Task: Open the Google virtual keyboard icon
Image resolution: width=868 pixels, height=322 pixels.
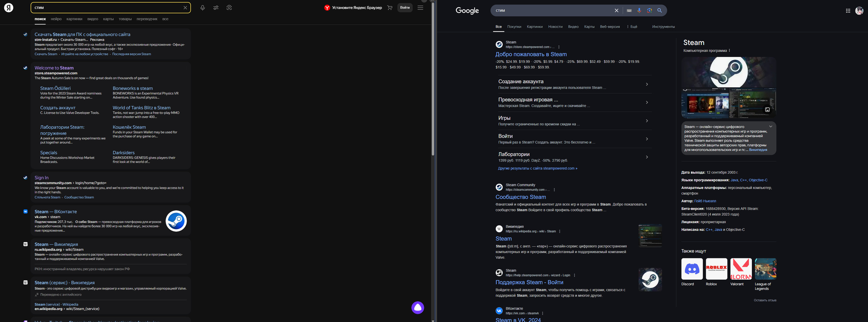Action: tap(629, 11)
